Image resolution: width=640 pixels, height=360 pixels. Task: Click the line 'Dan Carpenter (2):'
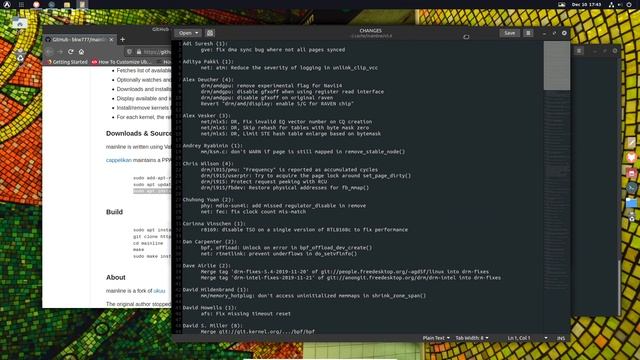point(210,242)
